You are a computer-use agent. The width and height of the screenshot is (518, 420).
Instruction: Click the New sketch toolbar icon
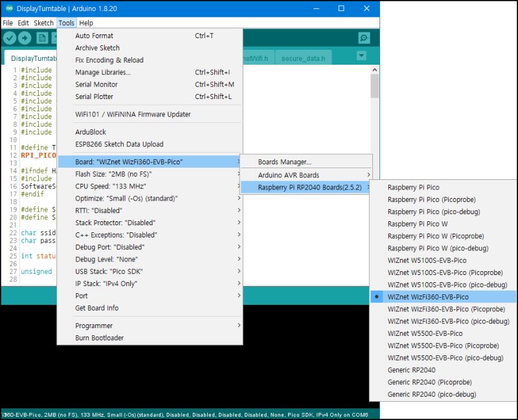(x=42, y=38)
